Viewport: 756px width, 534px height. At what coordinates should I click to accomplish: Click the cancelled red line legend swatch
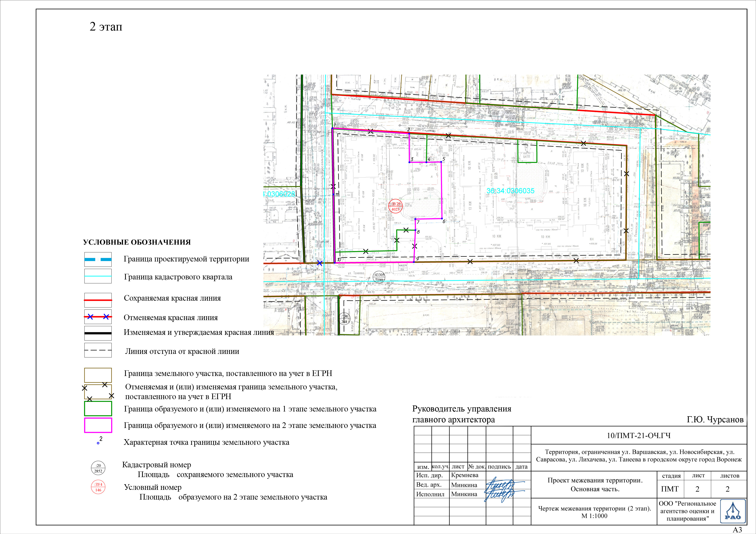coord(98,317)
